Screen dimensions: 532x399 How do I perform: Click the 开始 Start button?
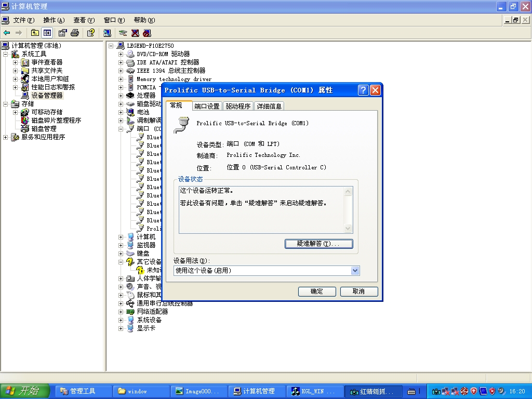[x=24, y=391]
